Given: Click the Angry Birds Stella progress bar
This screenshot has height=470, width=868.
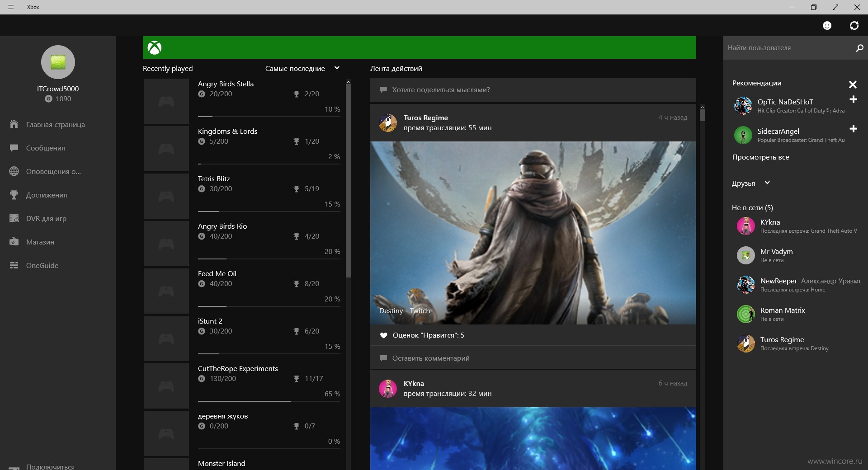Looking at the screenshot, I should (269, 117).
